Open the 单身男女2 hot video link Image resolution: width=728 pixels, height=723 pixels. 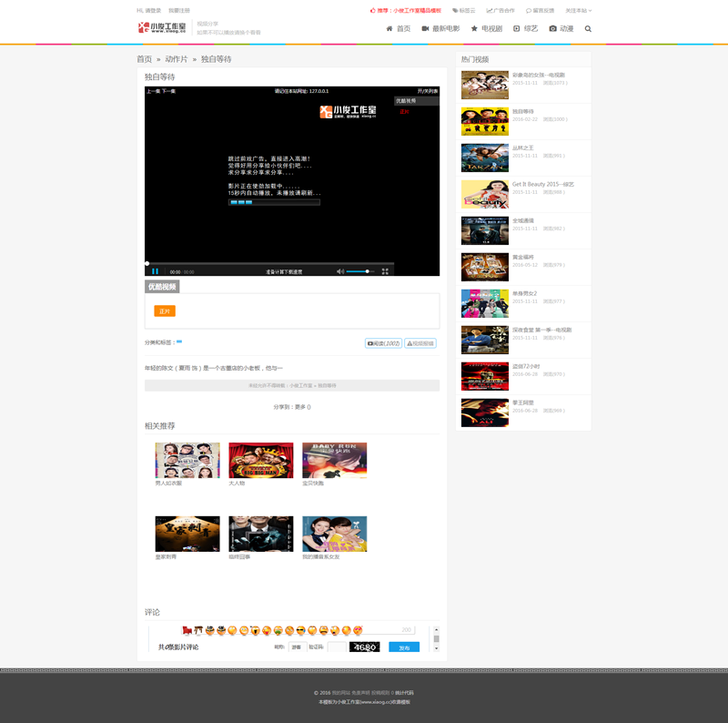tap(525, 293)
